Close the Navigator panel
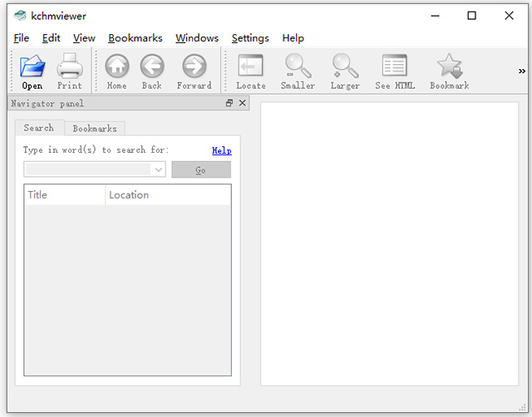Screen dimensions: 532x417 pos(242,104)
